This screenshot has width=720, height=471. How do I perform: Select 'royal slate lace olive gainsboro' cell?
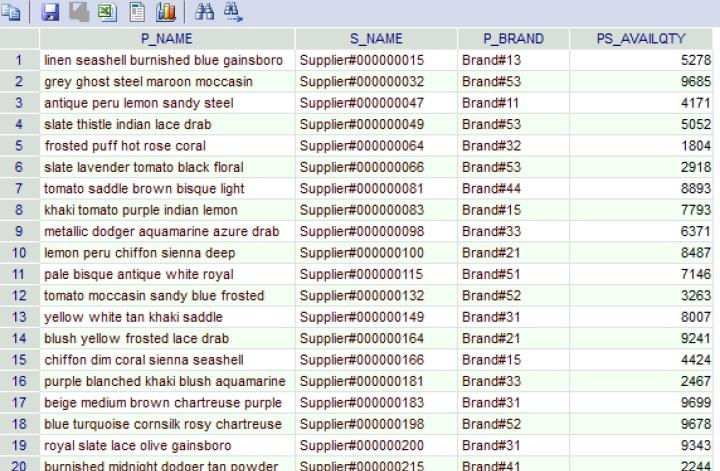[x=167, y=446]
